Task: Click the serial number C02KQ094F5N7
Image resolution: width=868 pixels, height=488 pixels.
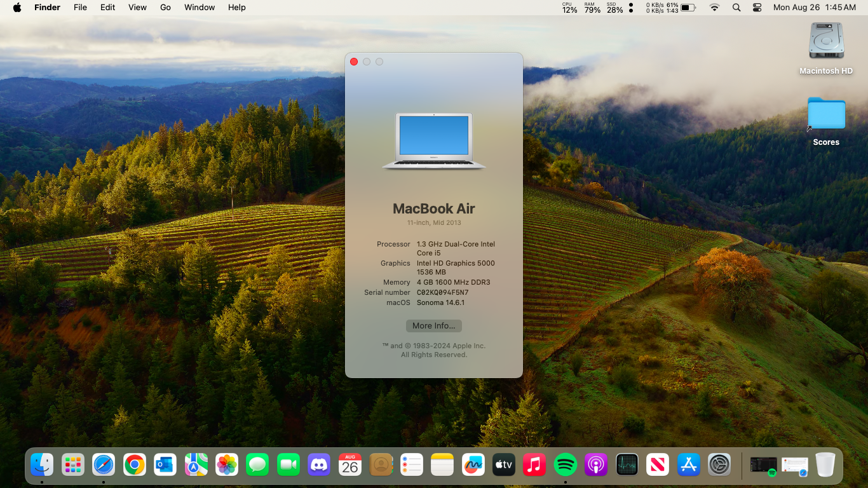Action: coord(442,292)
